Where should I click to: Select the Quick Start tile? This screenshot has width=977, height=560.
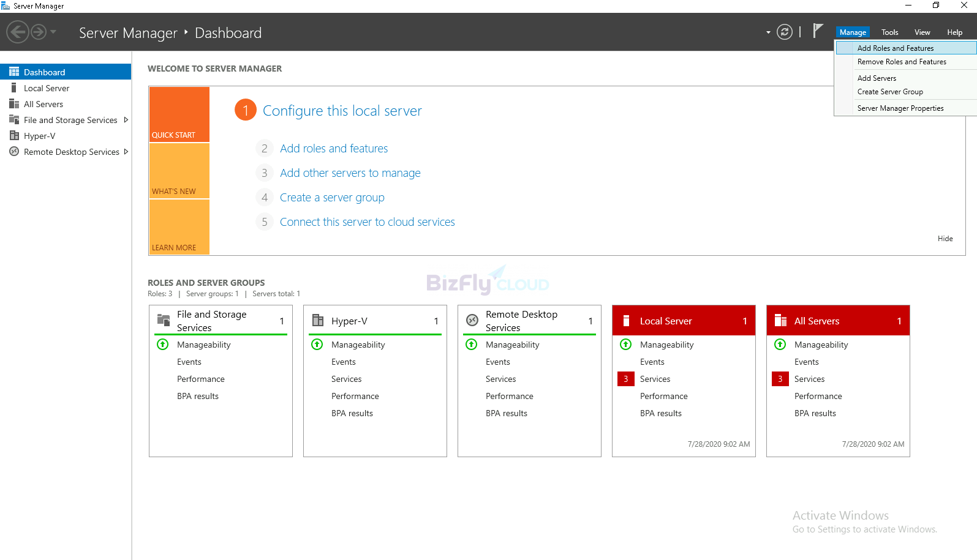point(179,114)
